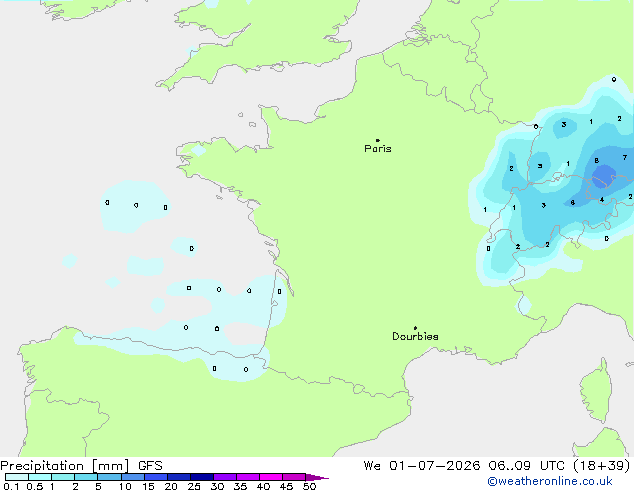Pick the 25–30 mm dark blue swatch
This screenshot has width=634, height=490.
click(202, 477)
